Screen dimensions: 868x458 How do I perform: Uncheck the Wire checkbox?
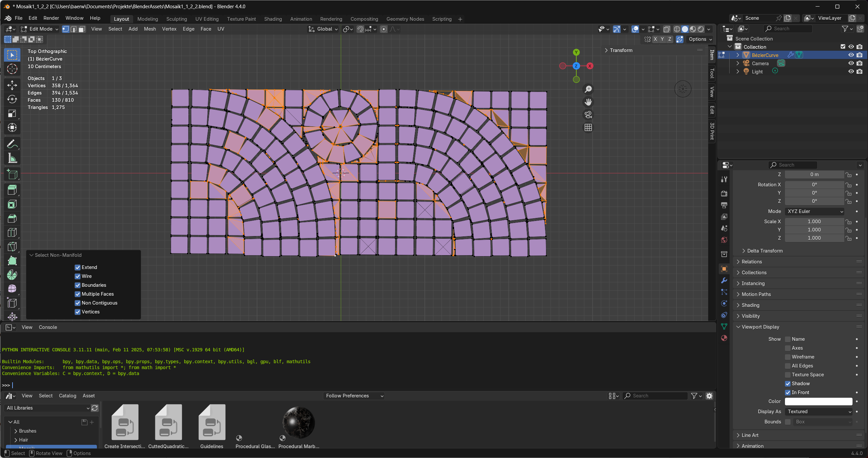(x=78, y=276)
